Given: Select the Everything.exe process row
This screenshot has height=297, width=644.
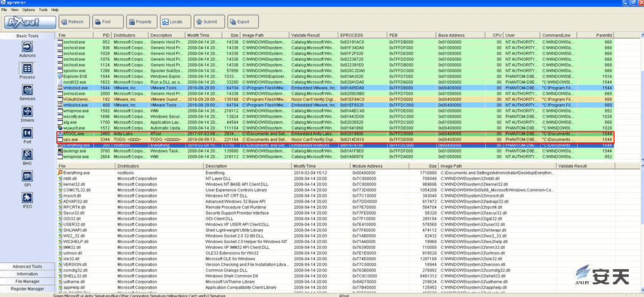Looking at the screenshot, I should click(x=335, y=145).
